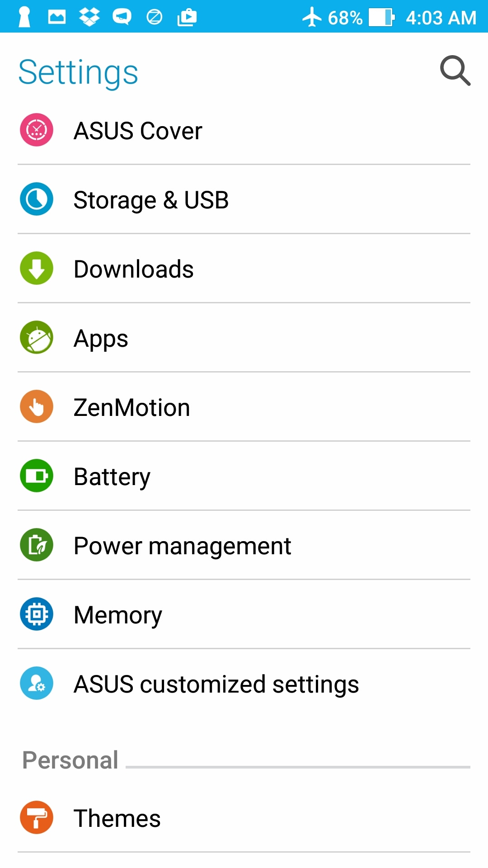Tap the Power management leaf icon

[x=37, y=545]
